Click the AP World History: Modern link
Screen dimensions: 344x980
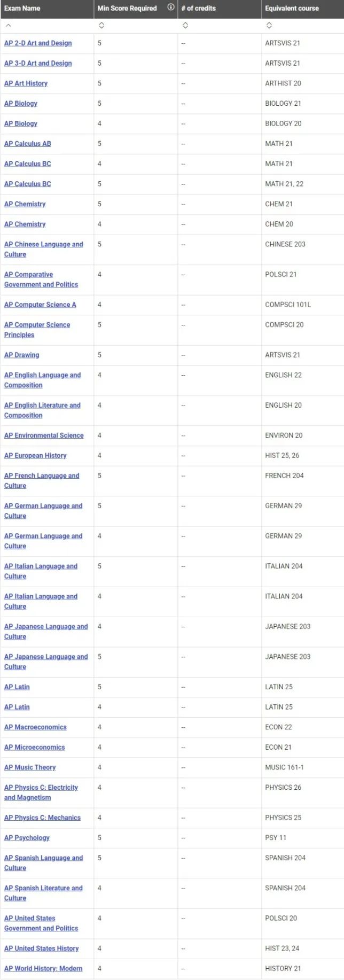tap(43, 969)
